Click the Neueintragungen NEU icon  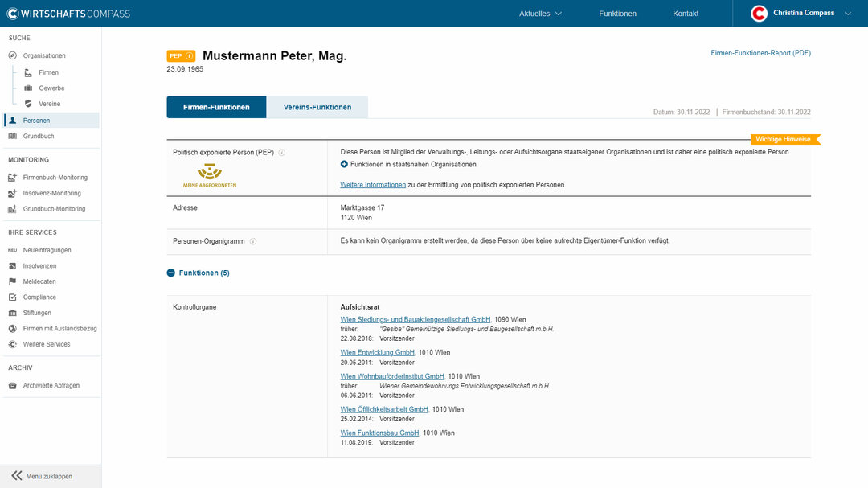point(13,250)
